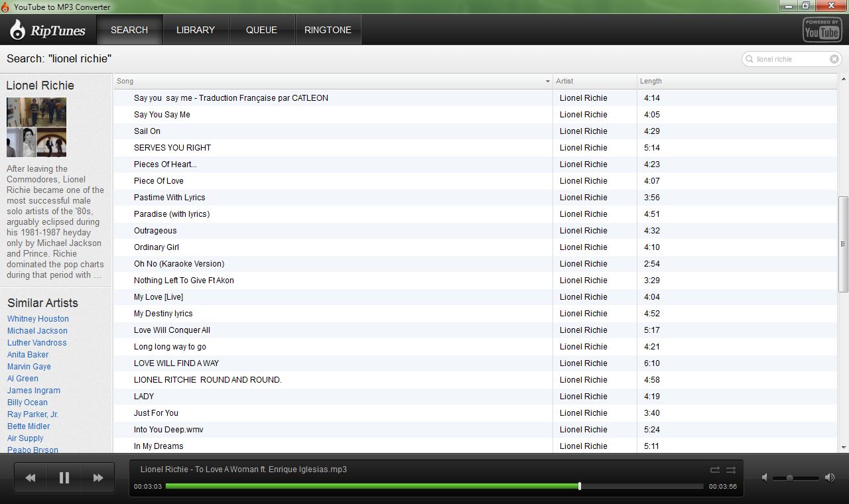The width and height of the screenshot is (849, 504).
Task: Click the vertical scrollbar thumb in results
Action: [x=844, y=244]
